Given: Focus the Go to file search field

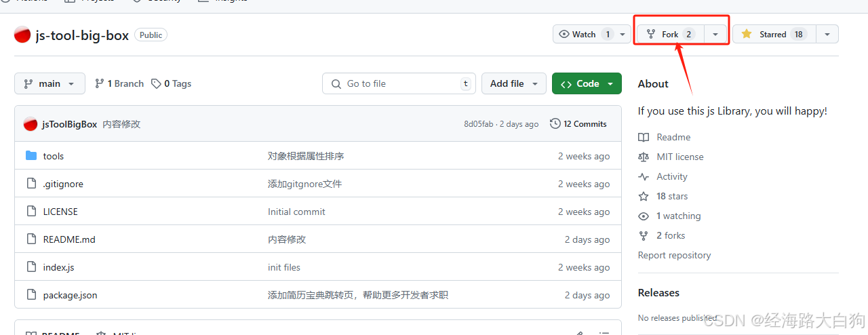Looking at the screenshot, I should (x=399, y=83).
